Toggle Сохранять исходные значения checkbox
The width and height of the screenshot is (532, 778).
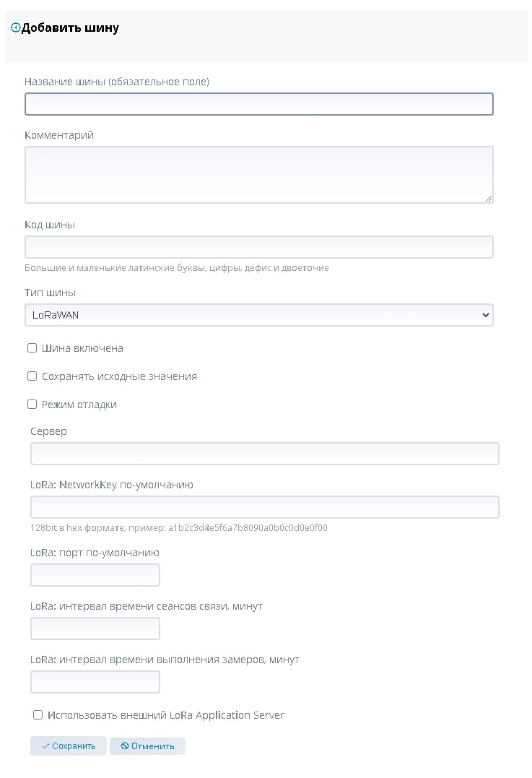32,376
